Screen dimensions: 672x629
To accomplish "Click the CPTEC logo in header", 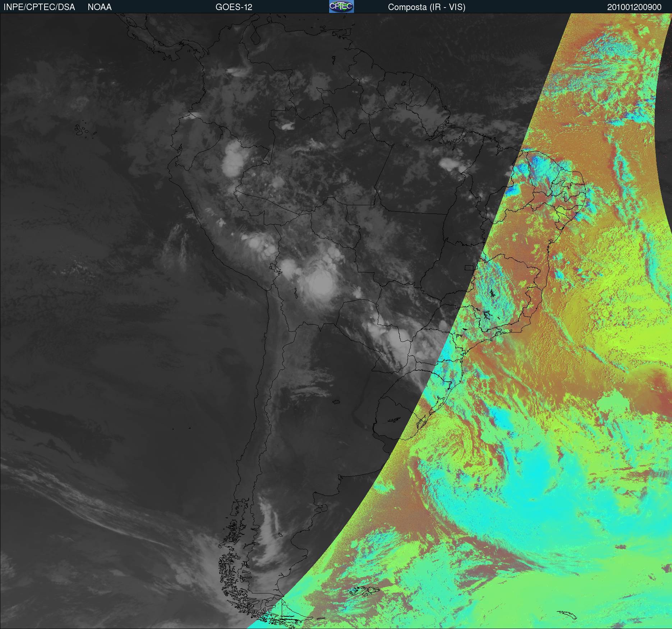I will pyautogui.click(x=341, y=6).
